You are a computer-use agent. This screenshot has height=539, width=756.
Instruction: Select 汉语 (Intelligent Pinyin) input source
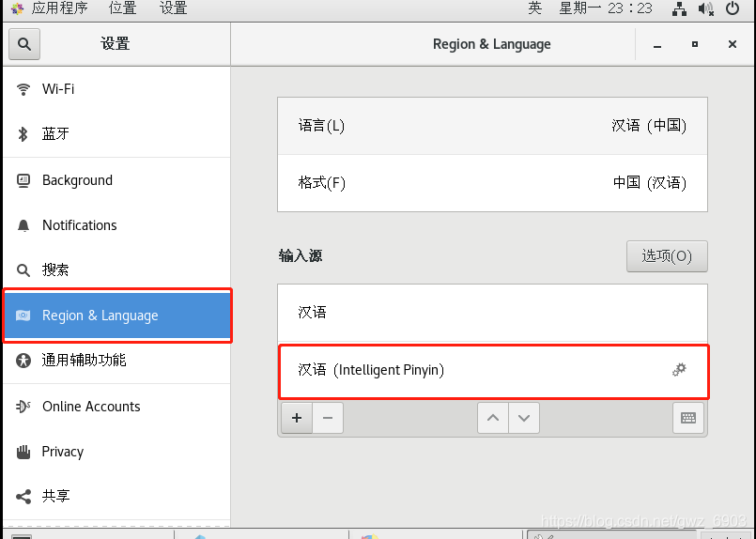(492, 370)
